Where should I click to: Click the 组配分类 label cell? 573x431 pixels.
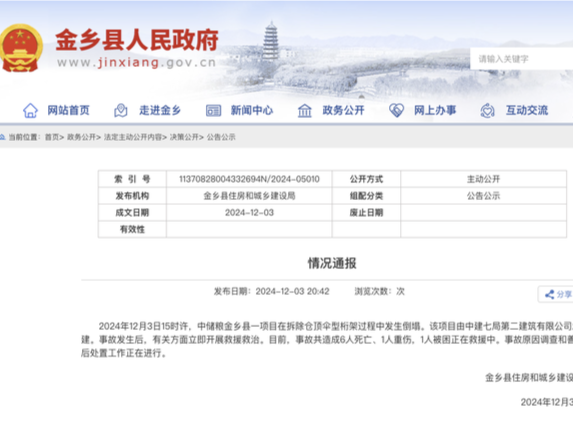click(x=366, y=196)
